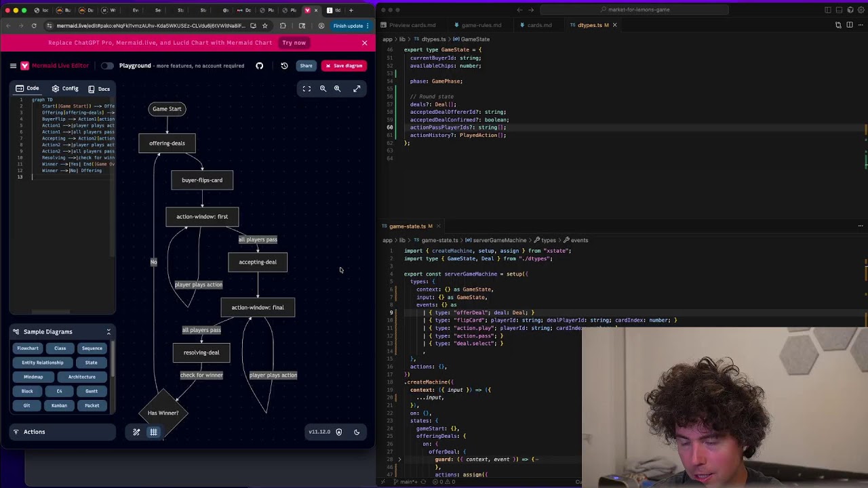Load the Entity Relationship sample
This screenshot has height=488, width=868.
tap(42, 363)
